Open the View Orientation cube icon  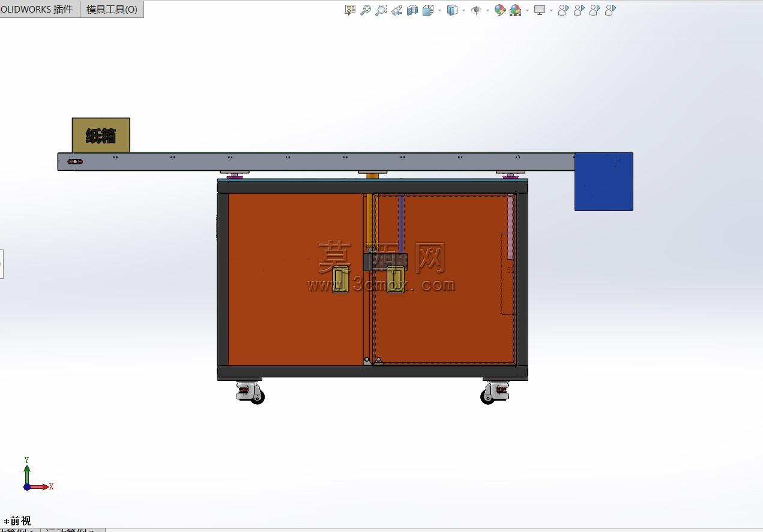coord(428,10)
